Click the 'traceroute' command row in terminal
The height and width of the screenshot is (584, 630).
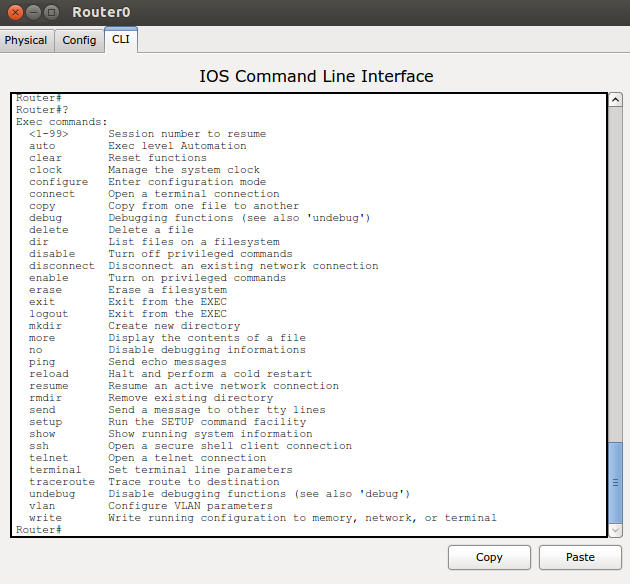click(62, 482)
